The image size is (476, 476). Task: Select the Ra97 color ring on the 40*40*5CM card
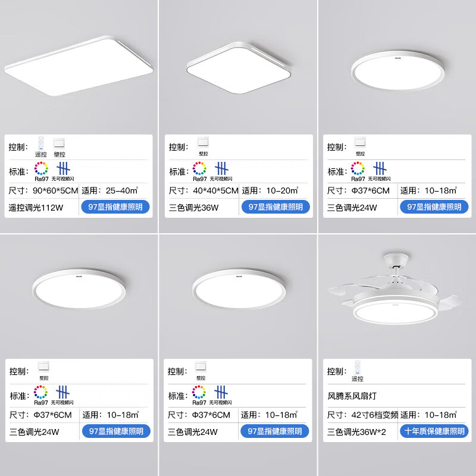200,168
